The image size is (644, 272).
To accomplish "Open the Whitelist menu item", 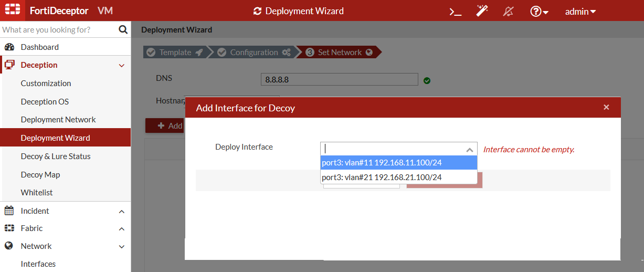I will (x=37, y=193).
